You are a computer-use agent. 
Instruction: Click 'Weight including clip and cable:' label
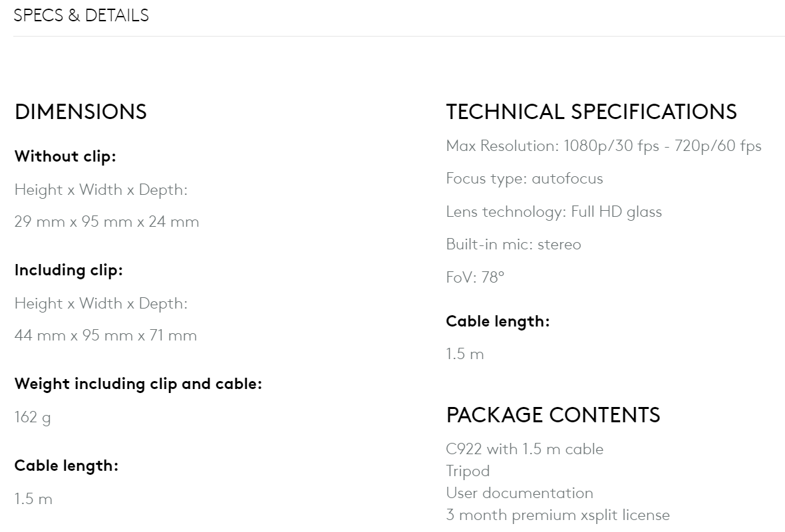[x=138, y=384]
